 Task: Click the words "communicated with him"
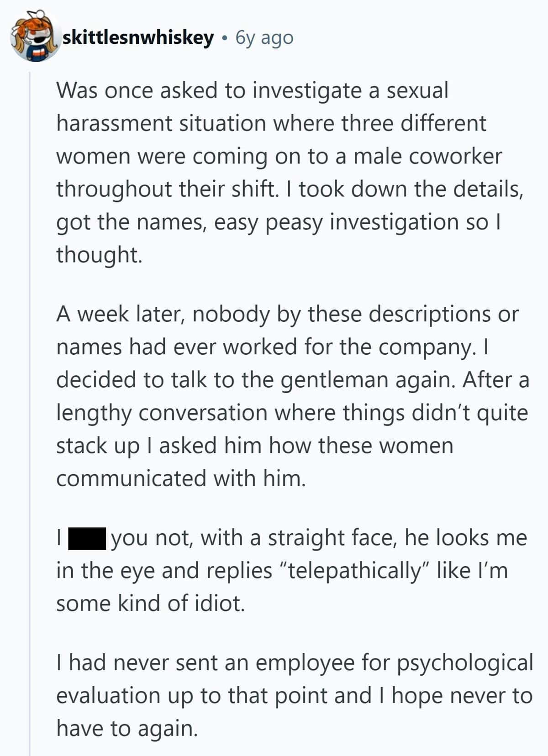[180, 478]
